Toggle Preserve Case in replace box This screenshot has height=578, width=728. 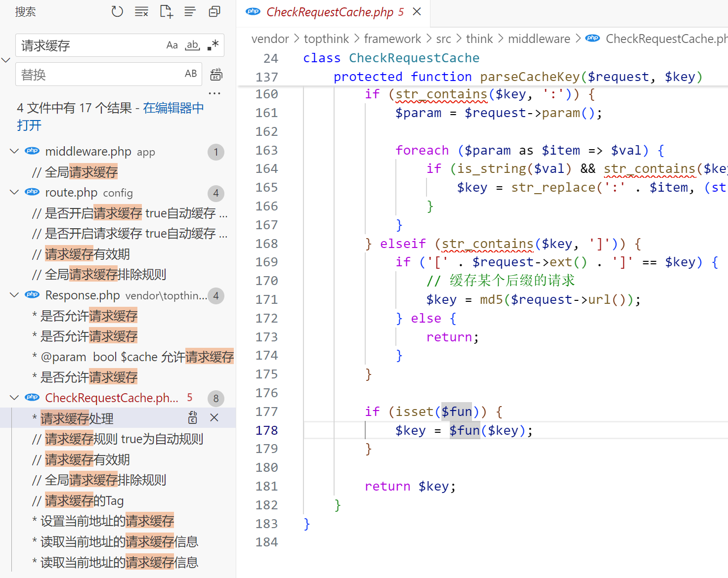pyautogui.click(x=191, y=74)
